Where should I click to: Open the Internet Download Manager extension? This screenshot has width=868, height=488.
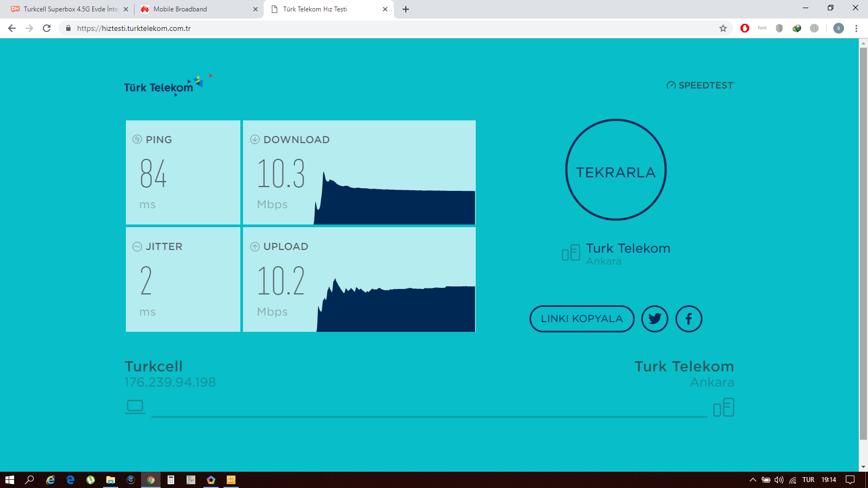point(797,28)
